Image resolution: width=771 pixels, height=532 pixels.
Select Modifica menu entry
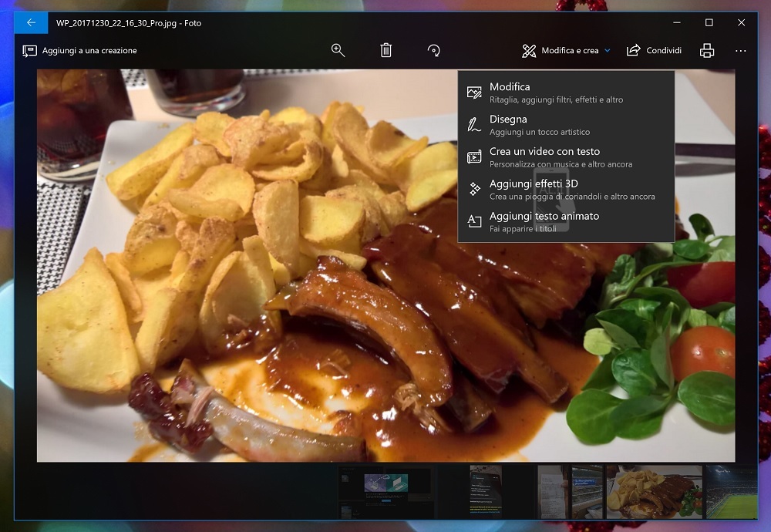point(566,93)
